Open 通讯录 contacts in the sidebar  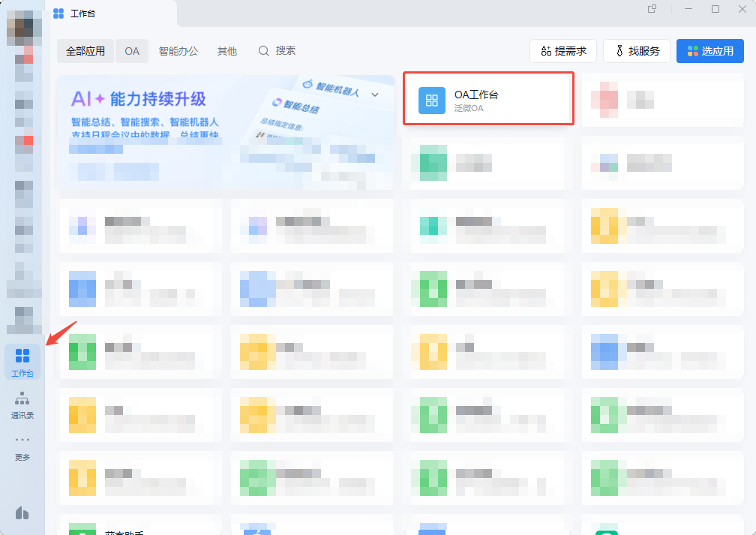[x=22, y=404]
